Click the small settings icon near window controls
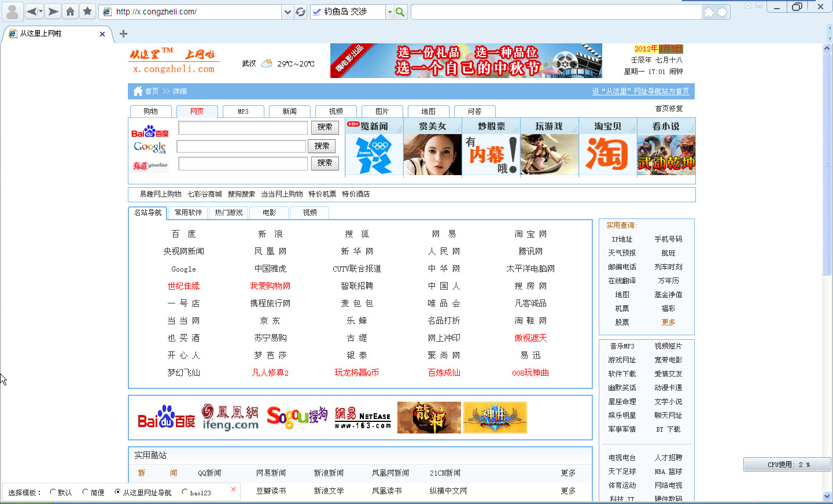The height and width of the screenshot is (504, 833). (x=747, y=5)
